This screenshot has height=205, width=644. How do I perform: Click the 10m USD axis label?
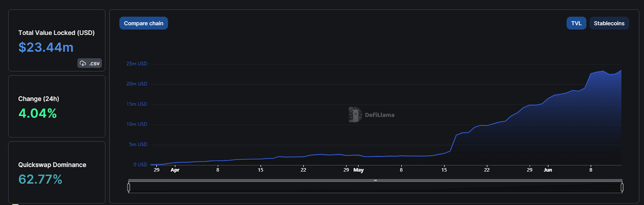[137, 124]
